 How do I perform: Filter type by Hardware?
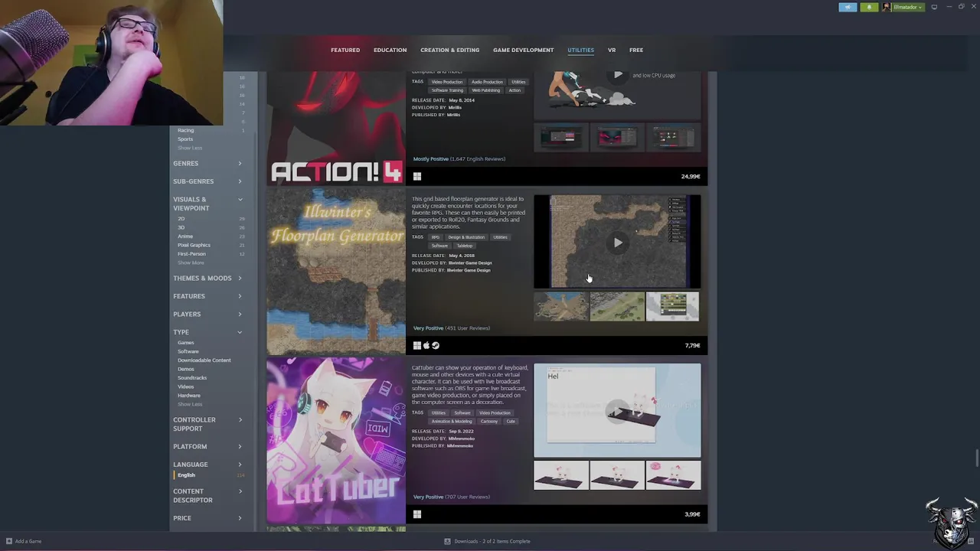pyautogui.click(x=189, y=396)
